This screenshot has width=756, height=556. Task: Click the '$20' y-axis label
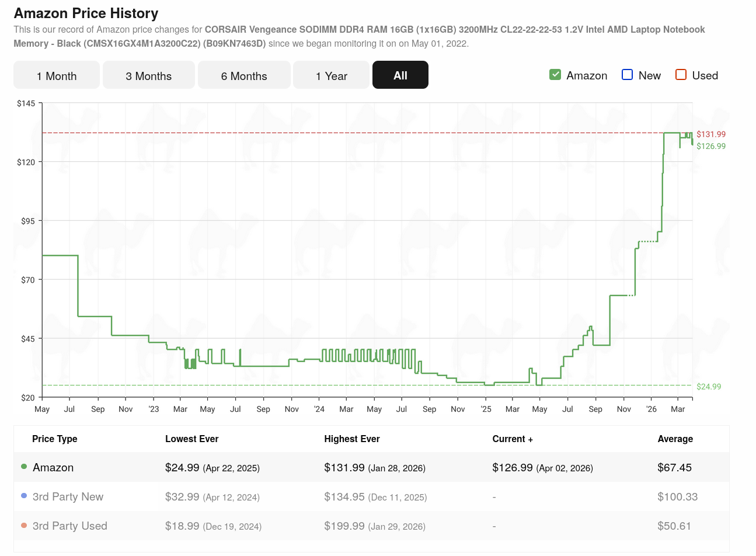28,398
